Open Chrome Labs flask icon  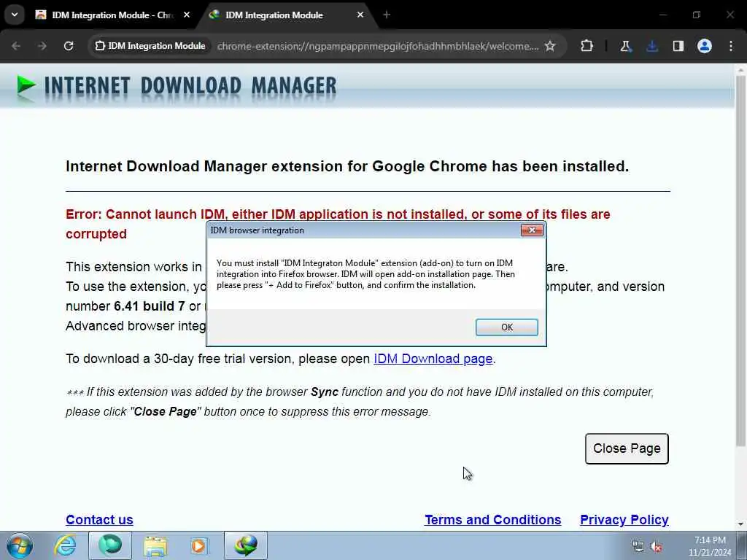625,46
